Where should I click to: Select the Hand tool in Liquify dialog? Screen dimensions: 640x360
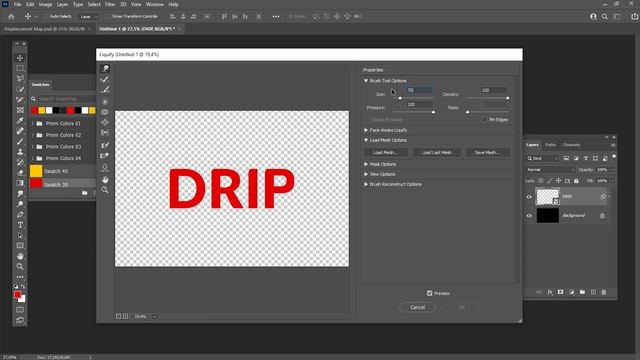105,180
